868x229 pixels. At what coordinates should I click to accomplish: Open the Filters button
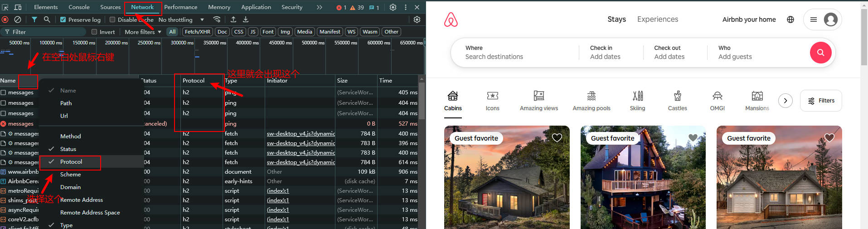821,101
